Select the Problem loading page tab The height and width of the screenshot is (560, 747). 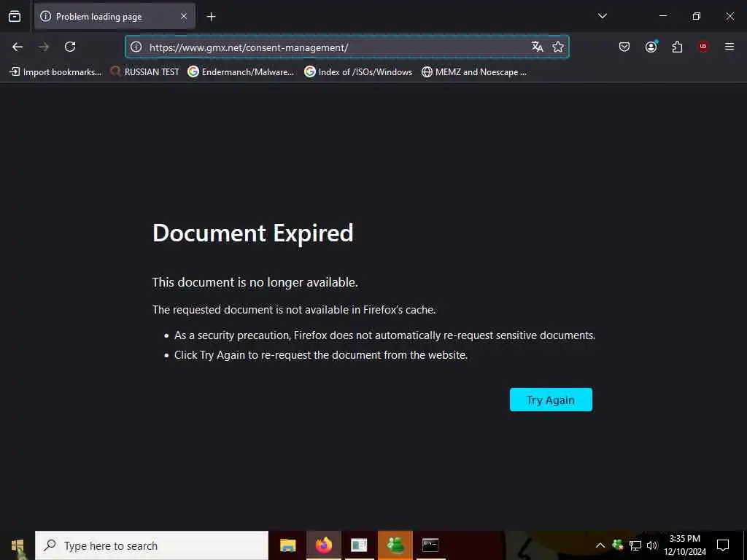tap(115, 16)
